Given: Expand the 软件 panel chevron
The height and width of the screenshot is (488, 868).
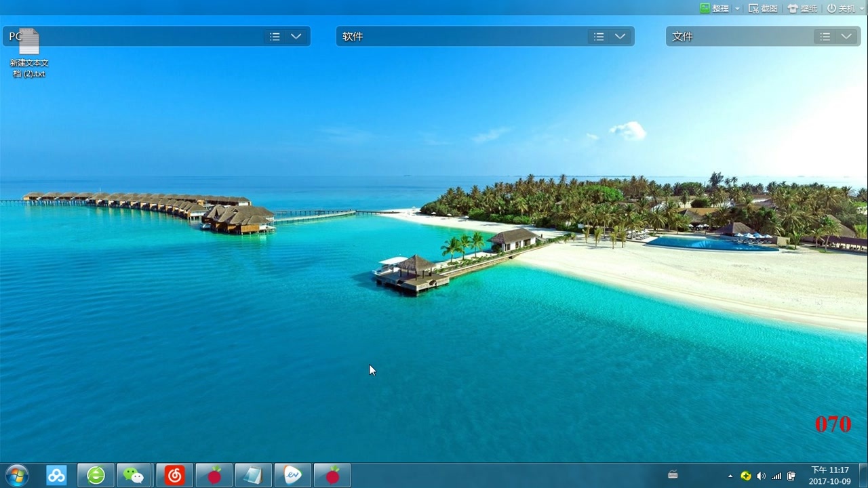Looking at the screenshot, I should tap(620, 37).
